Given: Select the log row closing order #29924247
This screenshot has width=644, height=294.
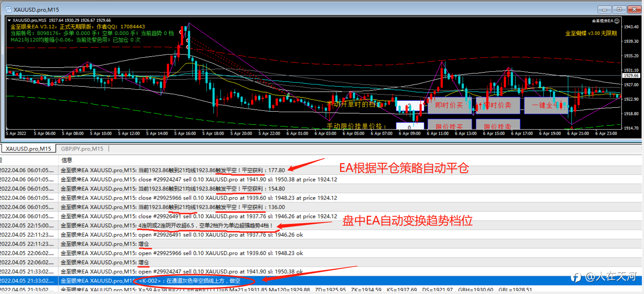Looking at the screenshot, I should click(x=321, y=179).
